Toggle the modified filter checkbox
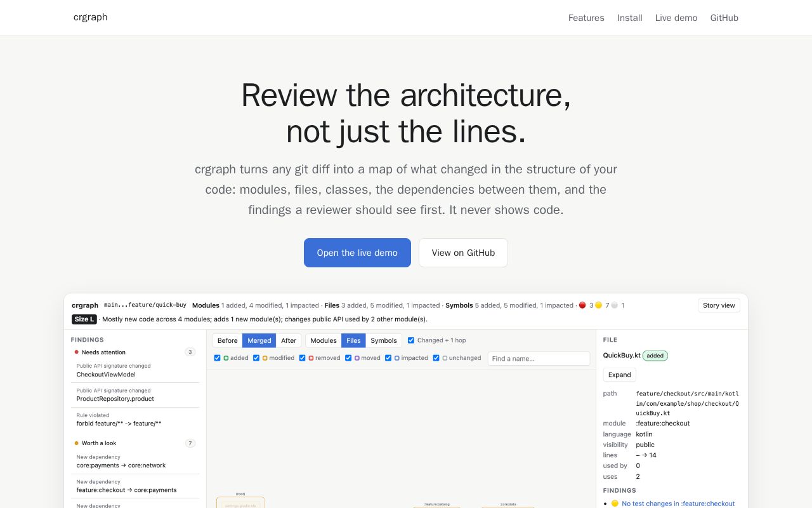The image size is (812, 508). point(256,358)
